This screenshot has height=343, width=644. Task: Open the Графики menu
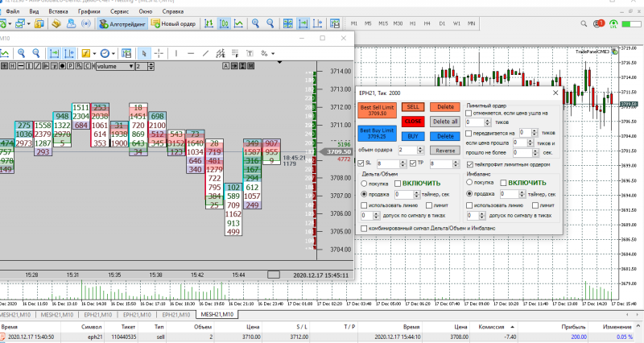tap(89, 11)
